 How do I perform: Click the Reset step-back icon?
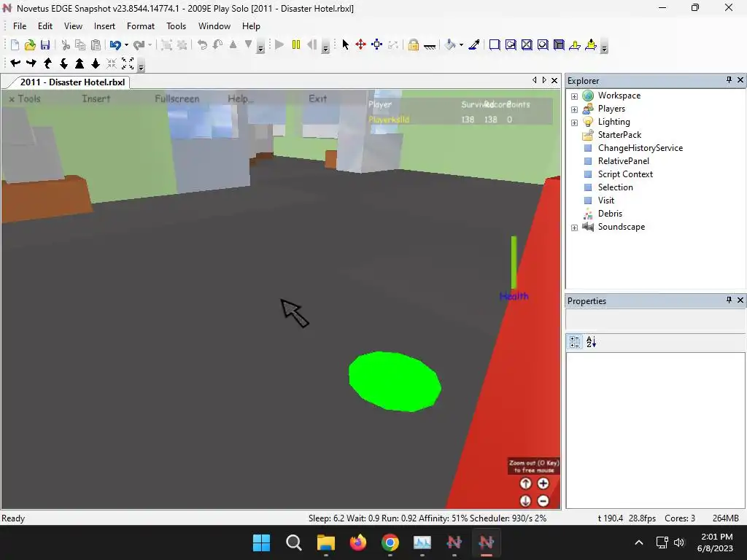(312, 44)
